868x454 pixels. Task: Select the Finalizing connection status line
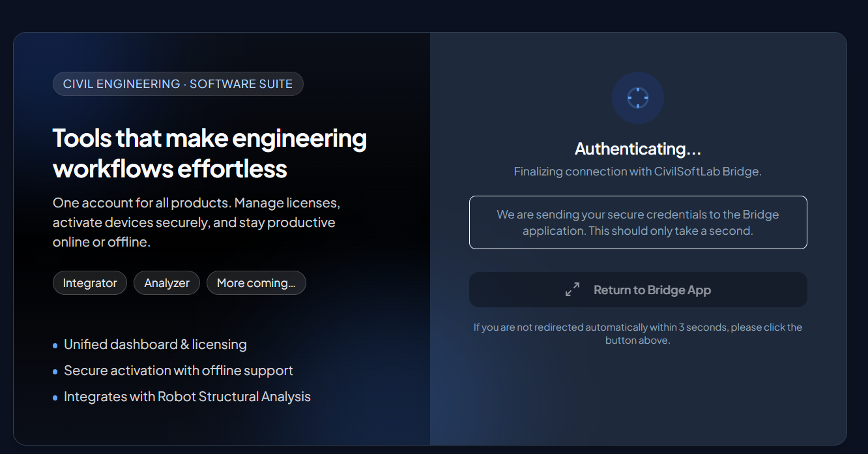[637, 171]
